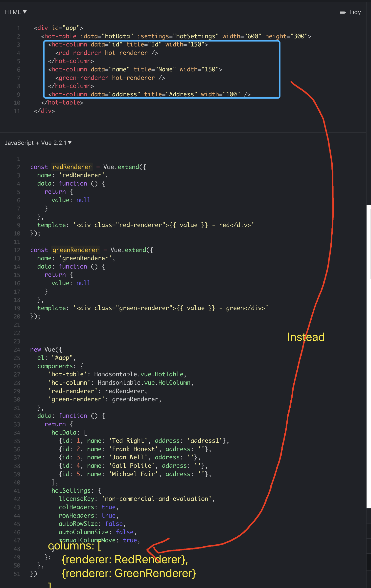This screenshot has width=371, height=588.
Task: Click 'Gail Polite' data row in JS
Action: [x=133, y=466]
